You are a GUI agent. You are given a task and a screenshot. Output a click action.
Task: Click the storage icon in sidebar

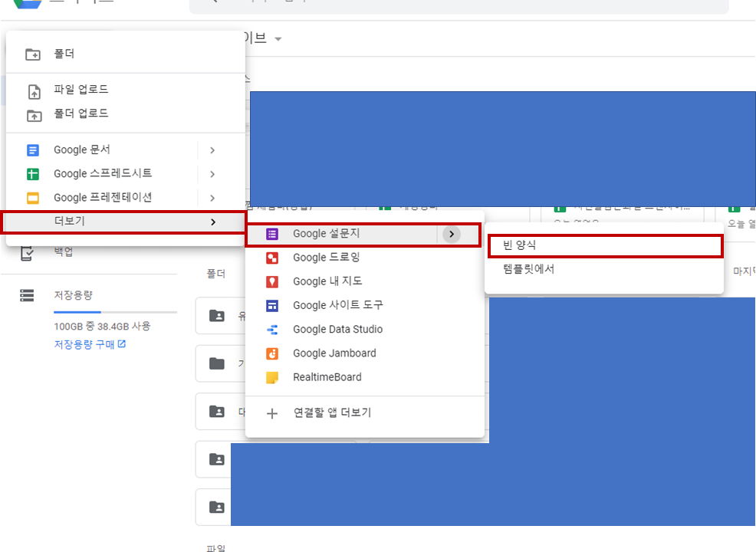pos(27,295)
